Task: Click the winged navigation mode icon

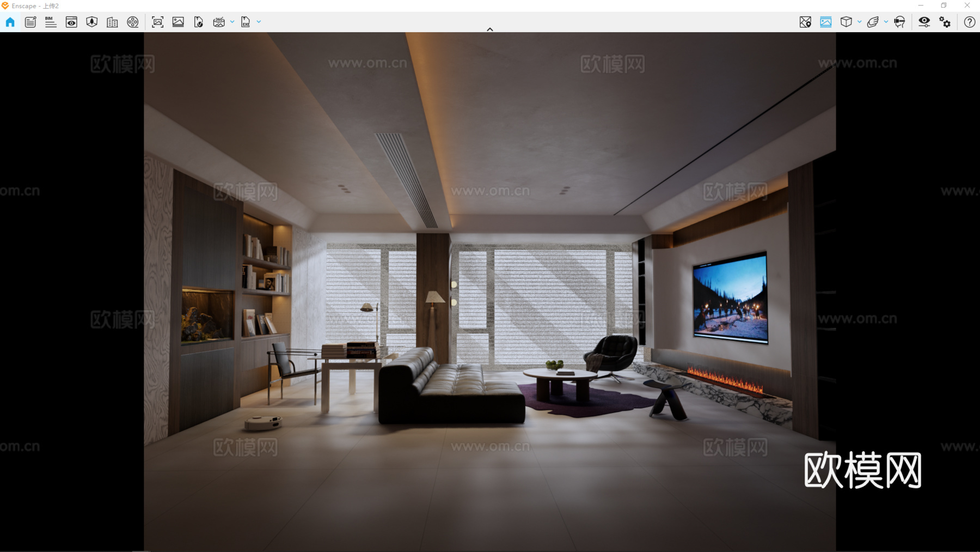Action: point(873,22)
